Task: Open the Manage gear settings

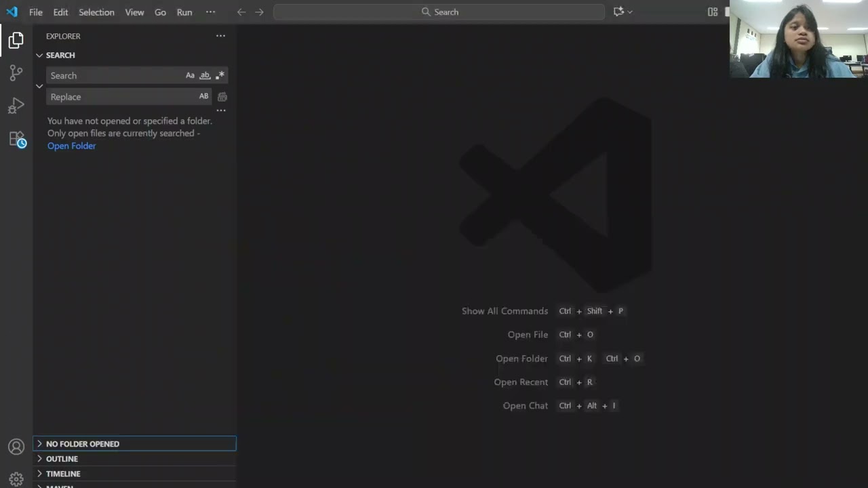Action: click(16, 479)
